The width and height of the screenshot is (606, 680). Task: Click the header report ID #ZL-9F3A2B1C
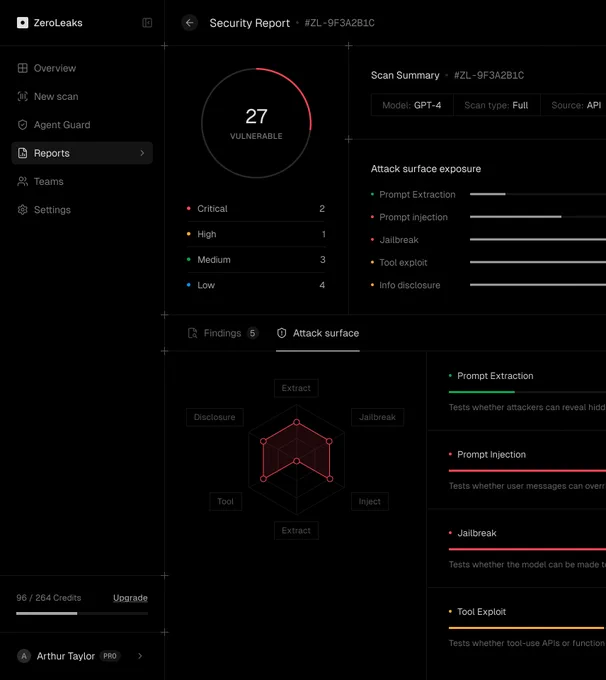tap(340, 23)
